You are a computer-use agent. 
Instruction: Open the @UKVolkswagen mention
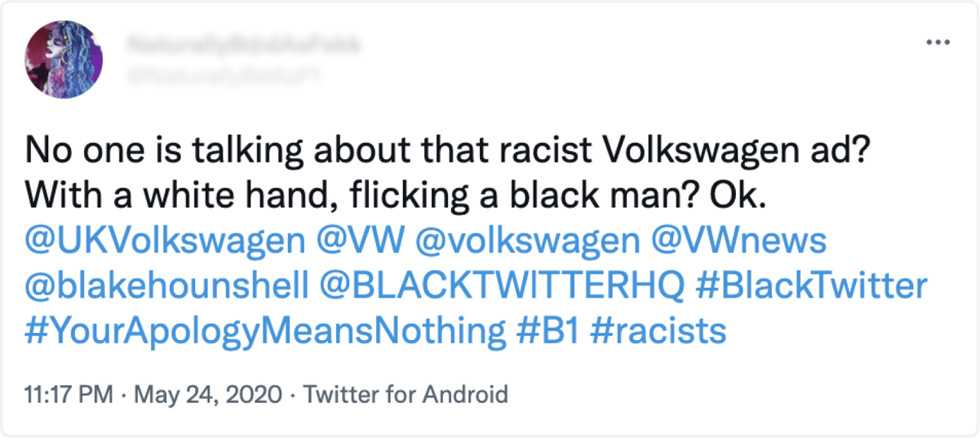point(165,241)
